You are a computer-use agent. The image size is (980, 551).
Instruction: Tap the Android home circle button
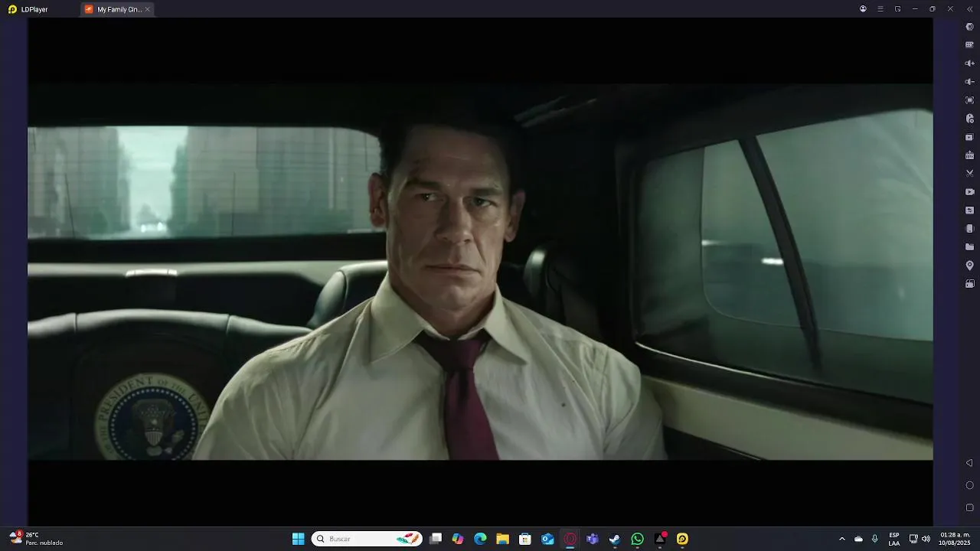pyautogui.click(x=969, y=485)
